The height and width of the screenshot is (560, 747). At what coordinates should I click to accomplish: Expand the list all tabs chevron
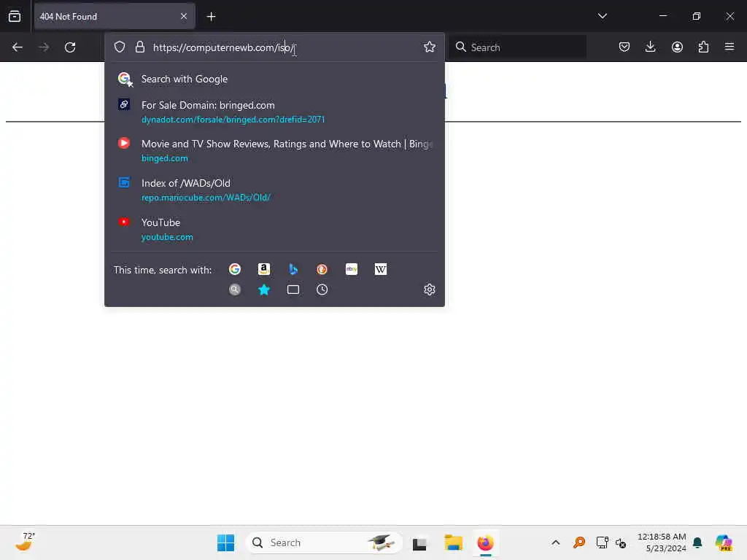(x=602, y=16)
